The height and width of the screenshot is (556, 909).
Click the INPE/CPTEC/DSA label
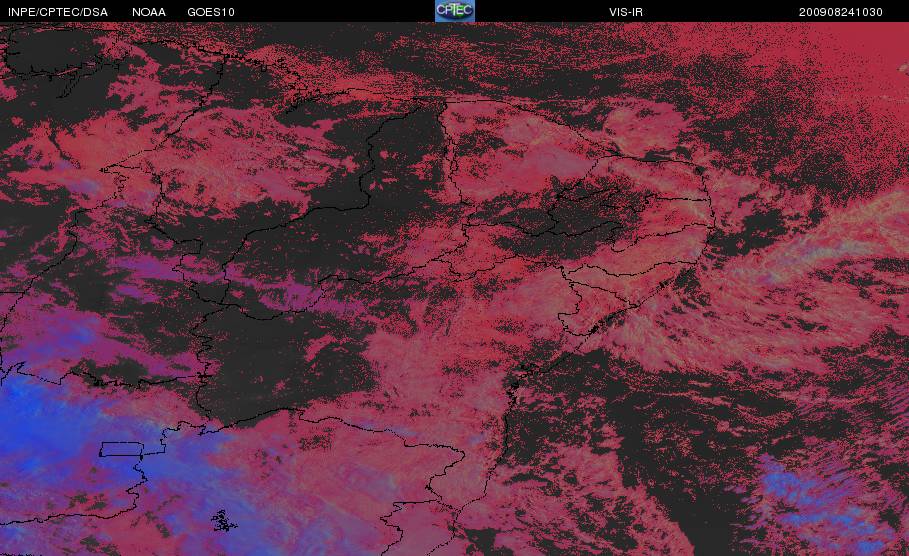point(57,12)
